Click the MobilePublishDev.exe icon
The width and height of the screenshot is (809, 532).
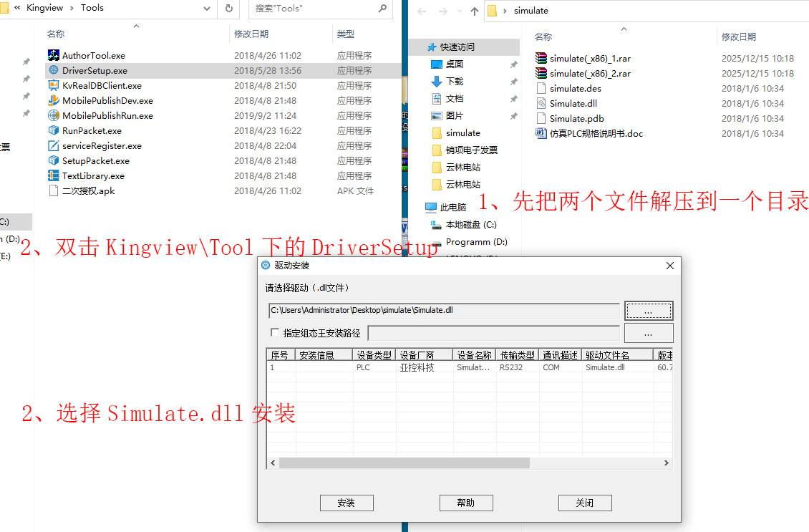[x=54, y=100]
